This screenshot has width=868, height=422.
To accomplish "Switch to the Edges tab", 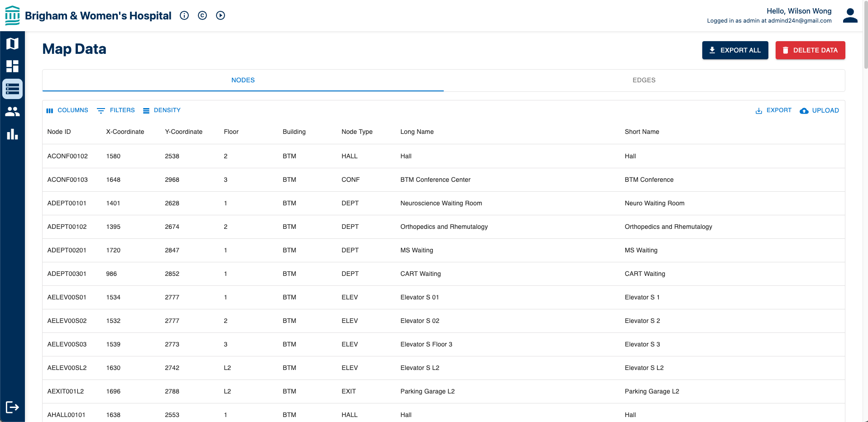I will point(644,80).
